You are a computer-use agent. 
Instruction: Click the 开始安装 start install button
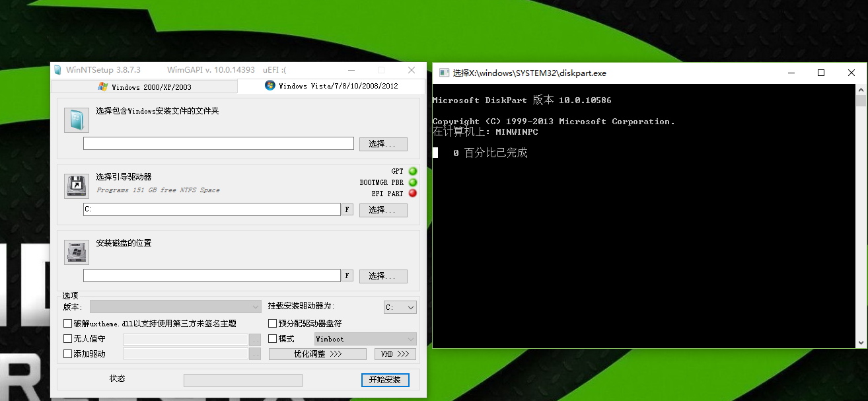coord(385,380)
